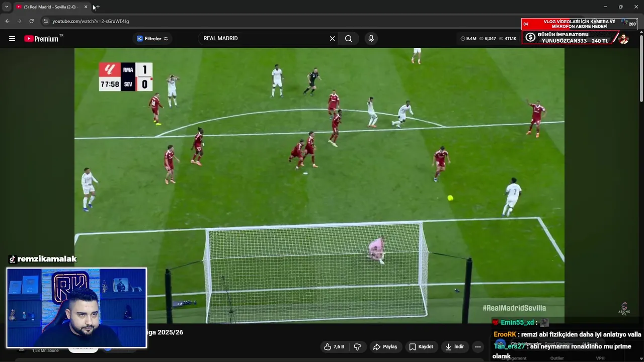Click the ABONE OL watermark button
644x362 pixels.
624,309
